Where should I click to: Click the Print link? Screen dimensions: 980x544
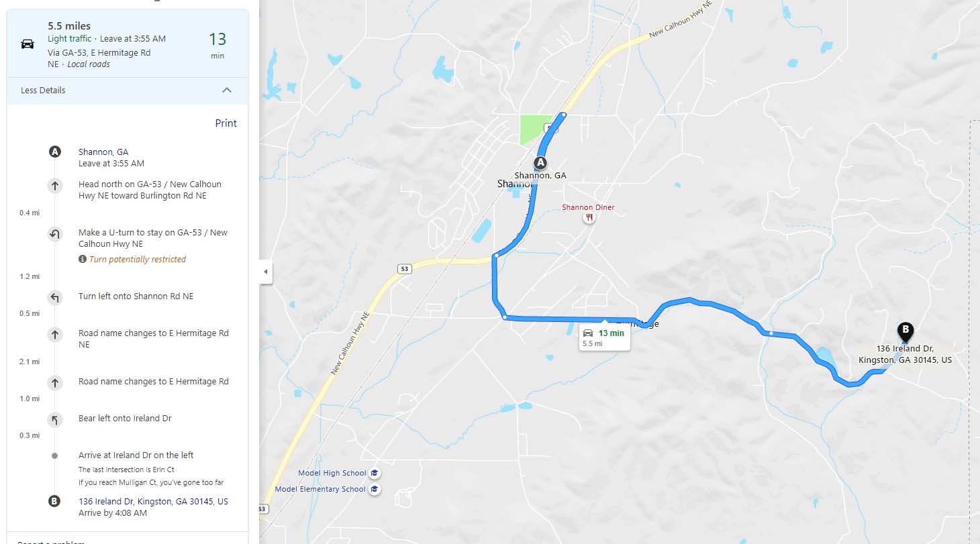[x=226, y=123]
